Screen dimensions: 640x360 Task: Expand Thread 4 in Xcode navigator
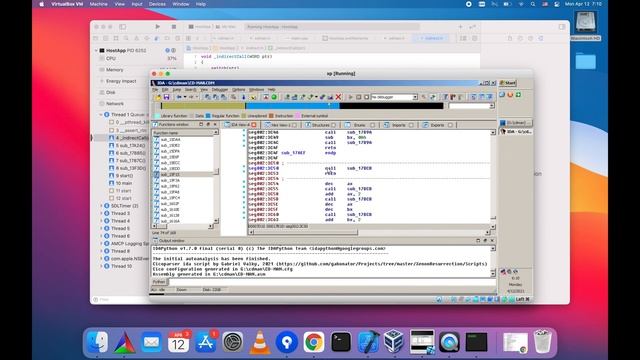(x=101, y=221)
